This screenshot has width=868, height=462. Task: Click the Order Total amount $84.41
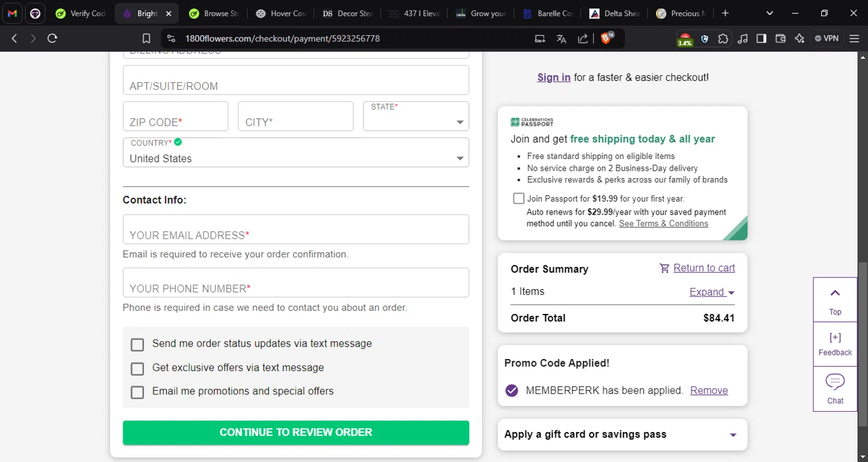pos(719,318)
